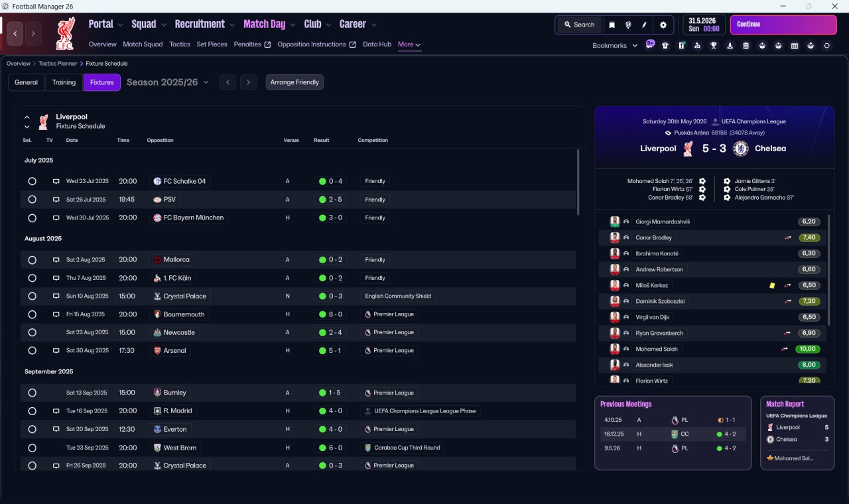
Task: Click the yellow card icon on Miloš Kerkez row
Action: pos(772,285)
